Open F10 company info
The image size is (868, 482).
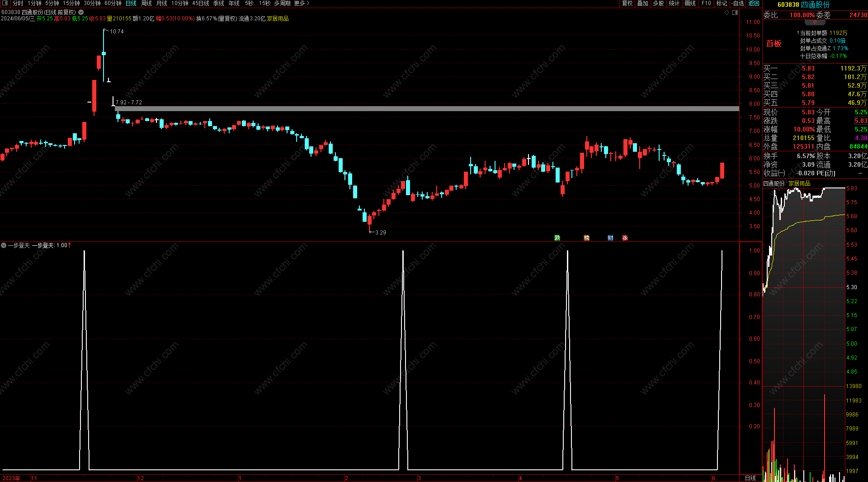pyautogui.click(x=706, y=3)
